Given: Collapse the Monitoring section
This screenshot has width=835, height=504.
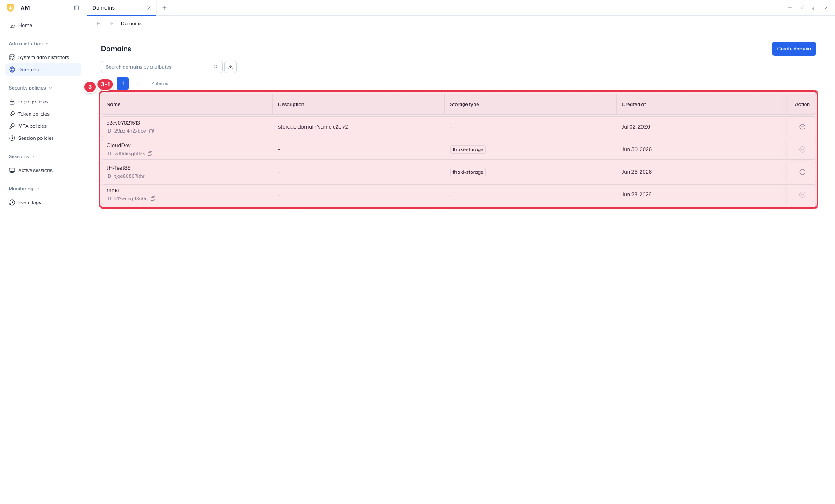Looking at the screenshot, I should pyautogui.click(x=24, y=189).
